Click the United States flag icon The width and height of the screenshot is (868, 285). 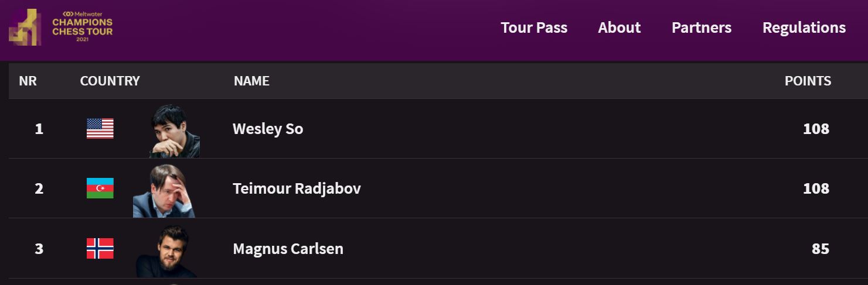(100, 129)
